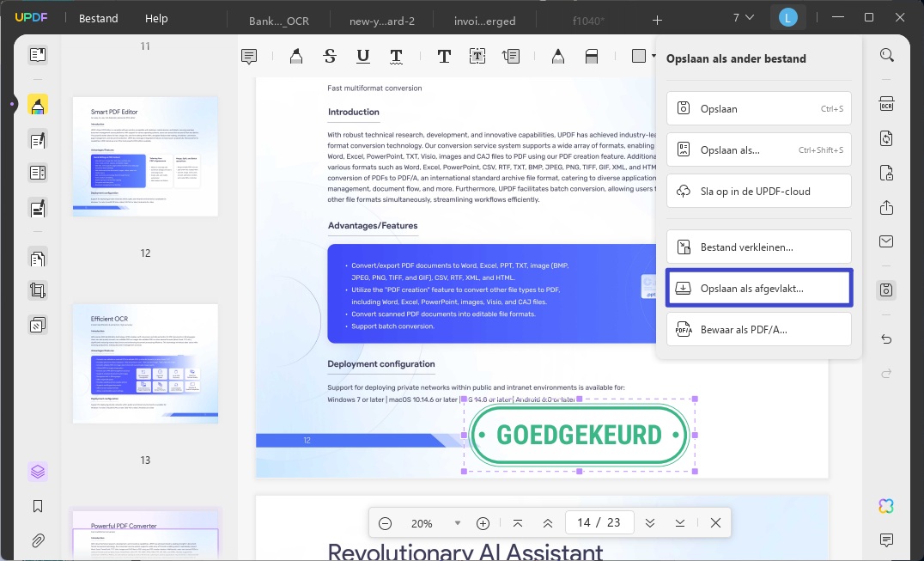Add a new tab with plus button

pyautogui.click(x=657, y=20)
